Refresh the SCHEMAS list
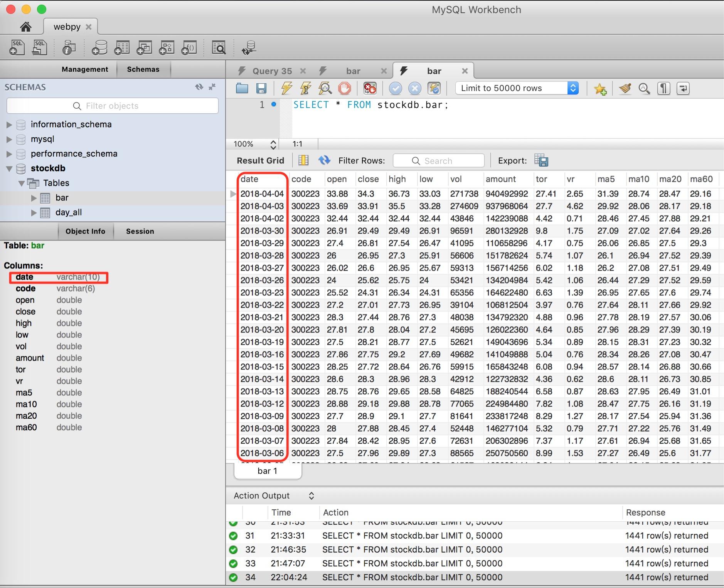The image size is (724, 588). (x=199, y=87)
